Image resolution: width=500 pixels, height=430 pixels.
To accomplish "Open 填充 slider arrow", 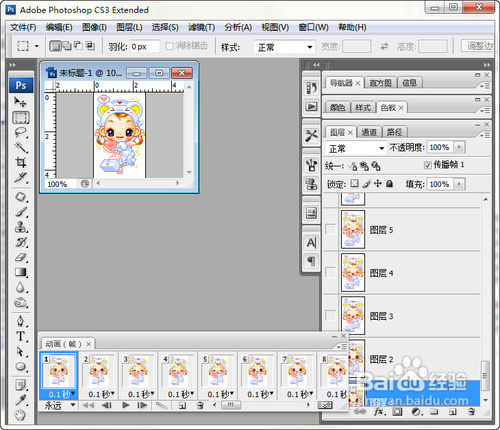I will [x=460, y=184].
